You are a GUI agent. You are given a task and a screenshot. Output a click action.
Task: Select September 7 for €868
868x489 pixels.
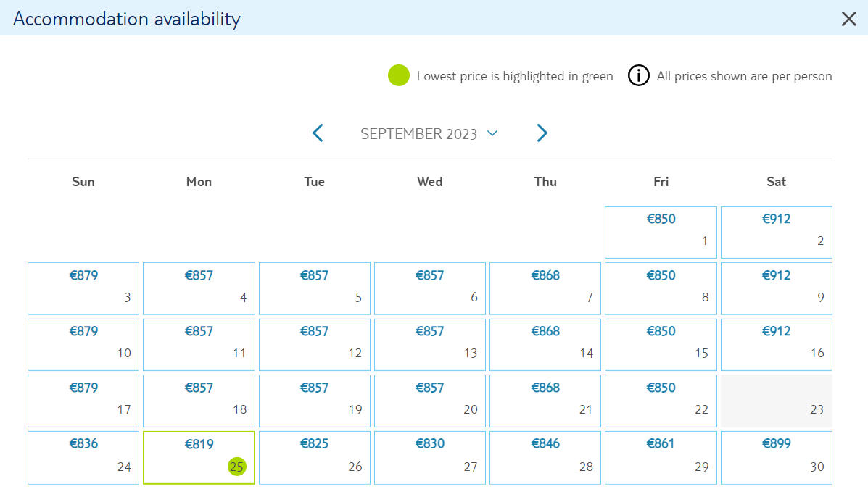tap(545, 289)
